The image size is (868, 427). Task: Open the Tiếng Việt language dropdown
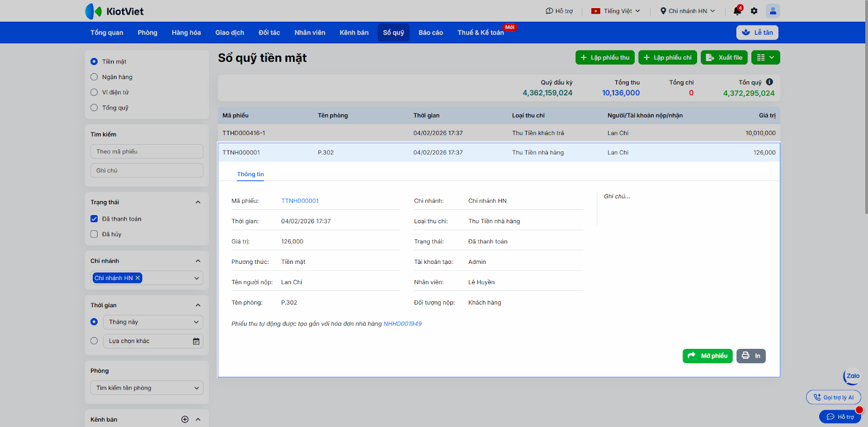click(616, 11)
